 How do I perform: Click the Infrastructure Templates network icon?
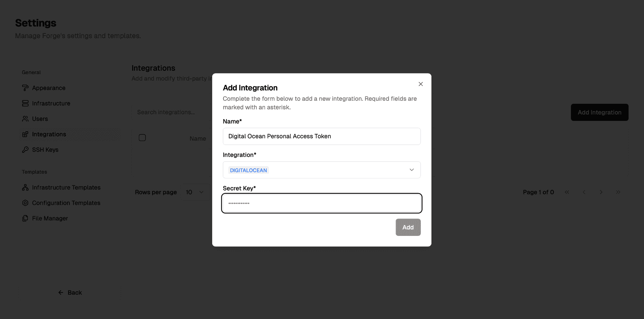25,187
